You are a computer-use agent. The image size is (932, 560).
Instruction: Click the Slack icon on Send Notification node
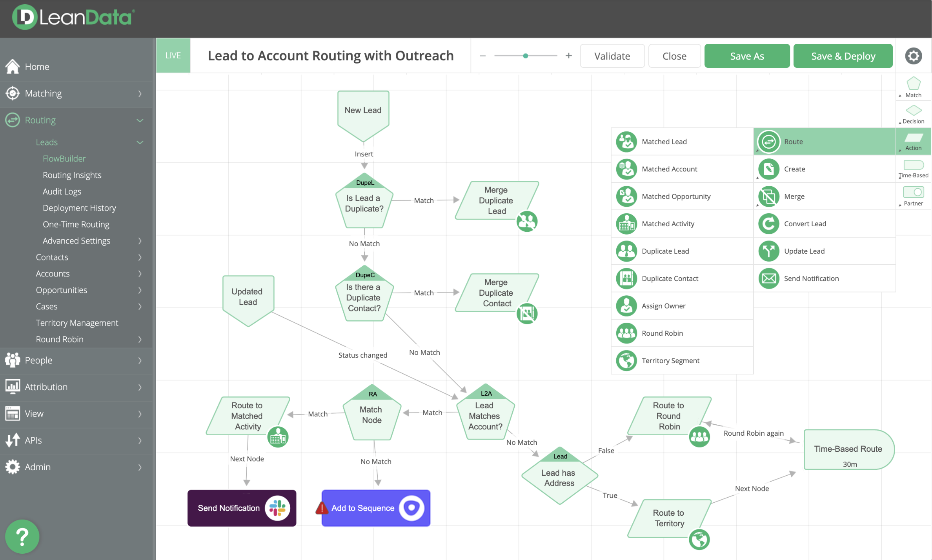[277, 508]
